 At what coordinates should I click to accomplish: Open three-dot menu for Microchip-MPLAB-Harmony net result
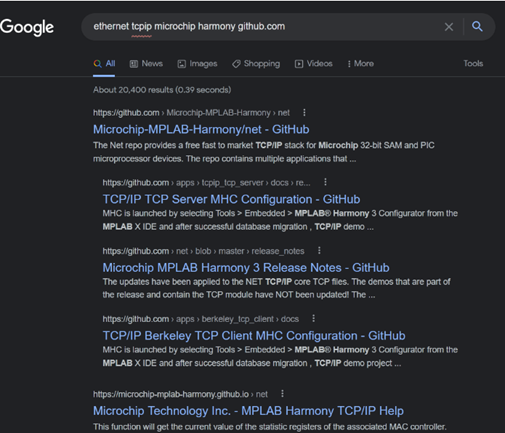pos(304,113)
